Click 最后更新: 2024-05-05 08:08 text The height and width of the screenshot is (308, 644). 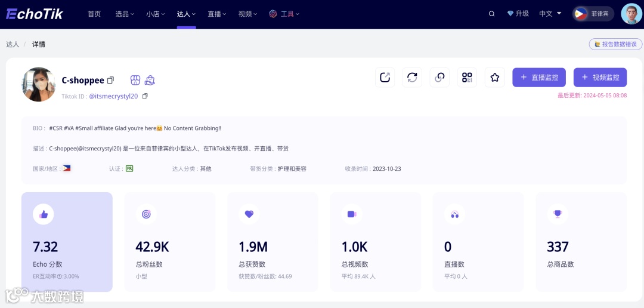(592, 96)
